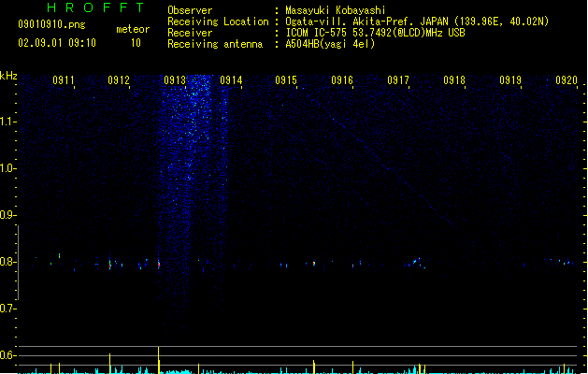Click the Receiver label

point(190,33)
